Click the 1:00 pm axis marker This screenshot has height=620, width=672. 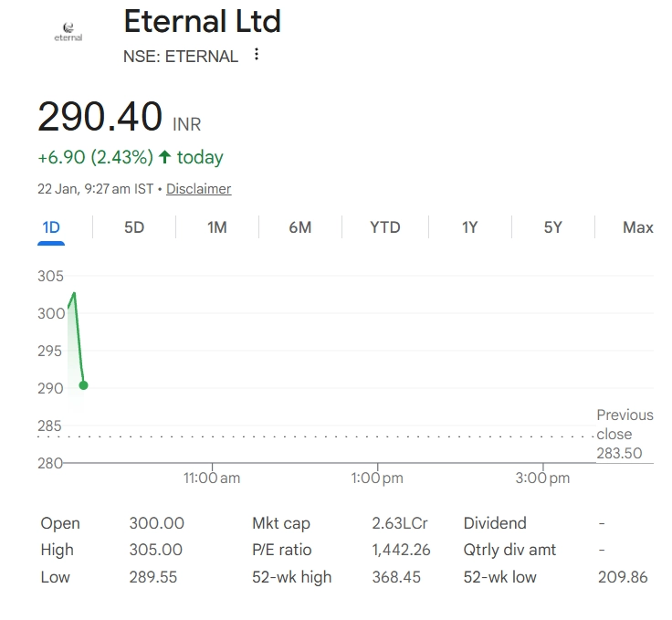click(377, 478)
